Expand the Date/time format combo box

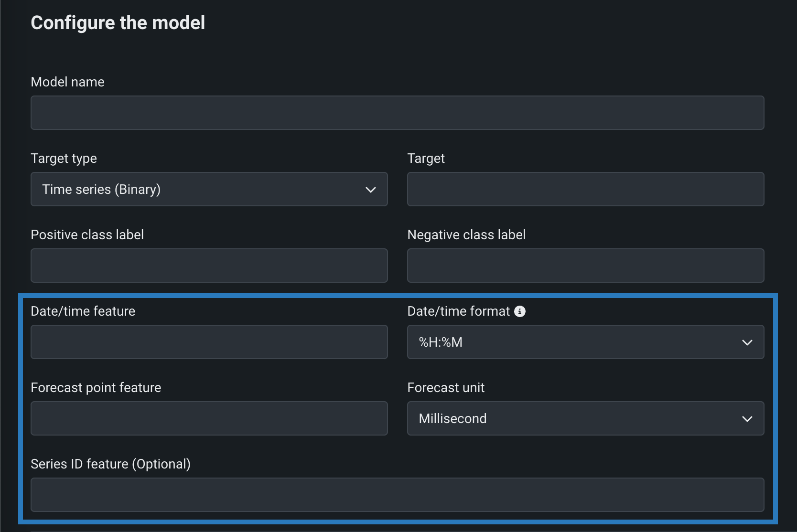click(585, 342)
